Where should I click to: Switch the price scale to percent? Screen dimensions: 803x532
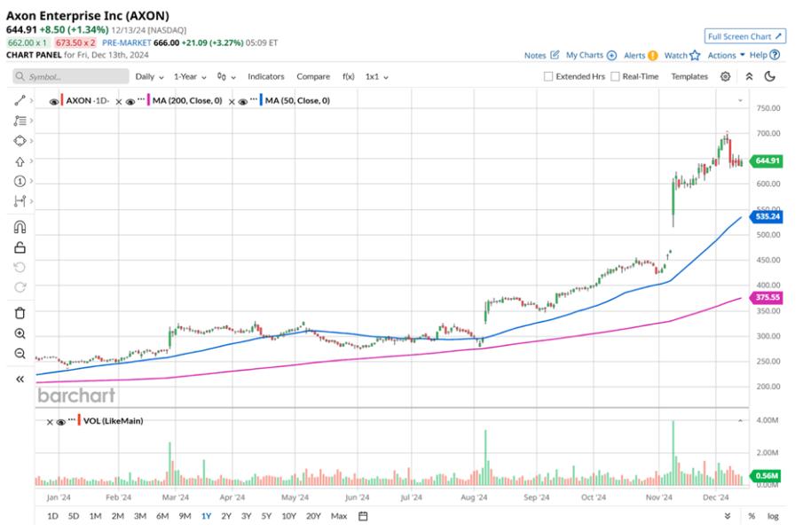(752, 516)
